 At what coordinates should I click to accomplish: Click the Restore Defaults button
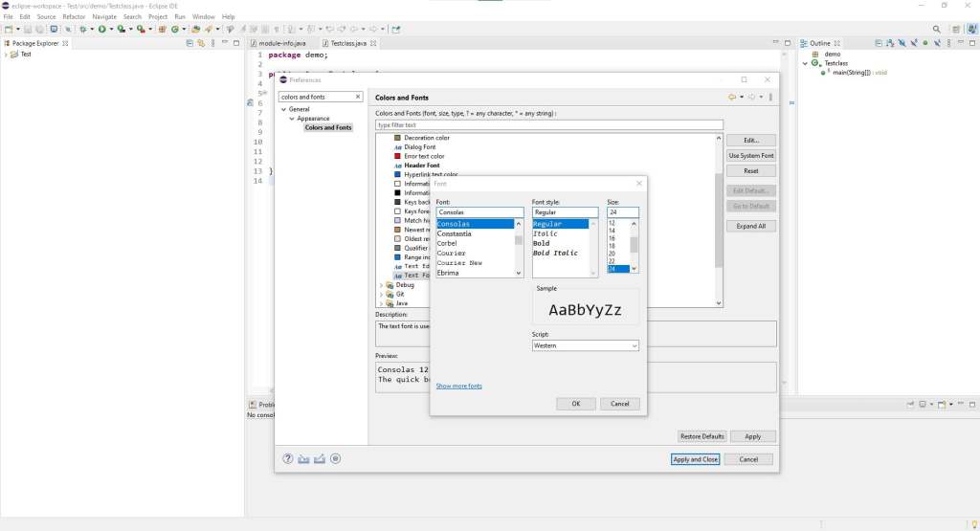pos(702,436)
